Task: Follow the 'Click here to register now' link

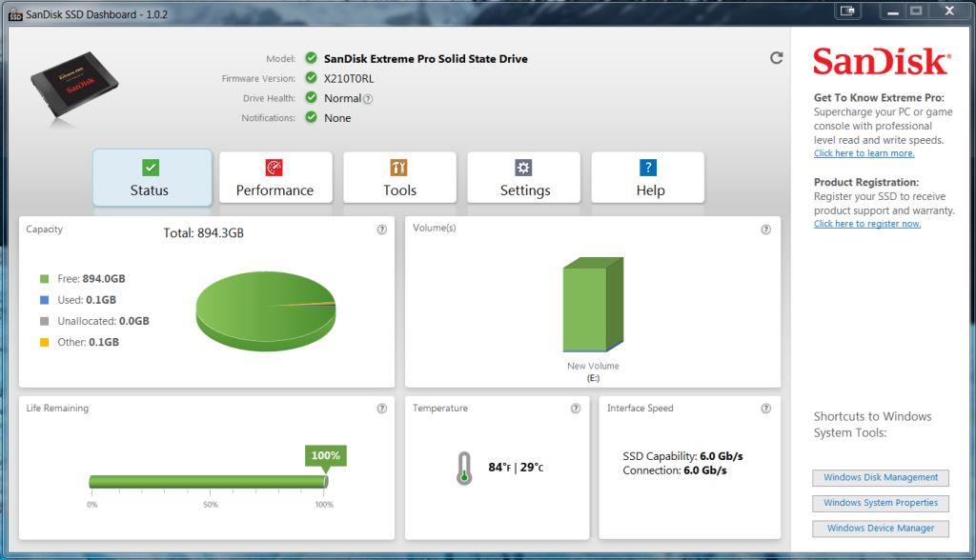Action: tap(866, 224)
